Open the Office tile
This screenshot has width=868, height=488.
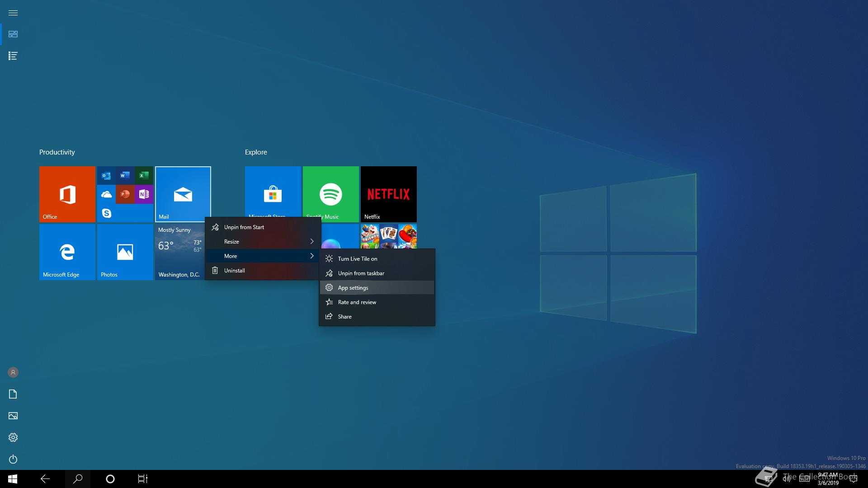coord(67,194)
